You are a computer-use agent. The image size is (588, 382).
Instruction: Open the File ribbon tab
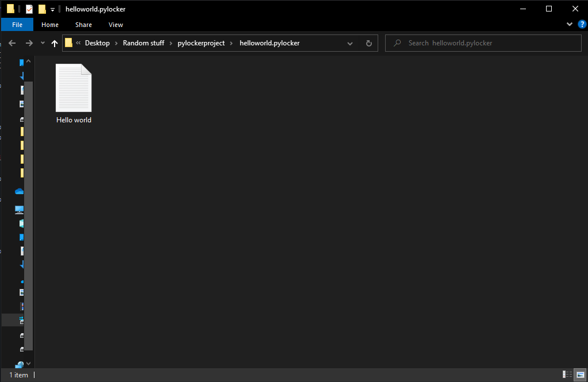point(17,25)
